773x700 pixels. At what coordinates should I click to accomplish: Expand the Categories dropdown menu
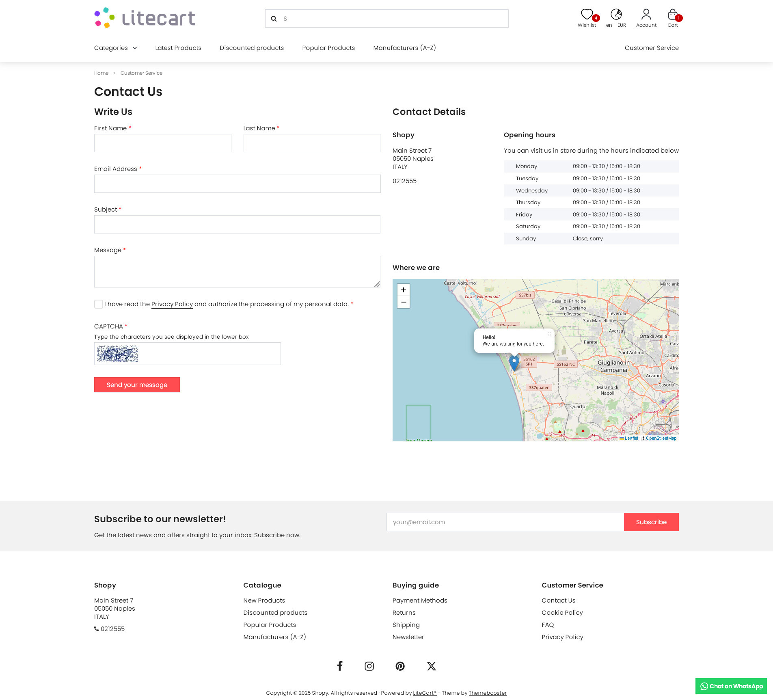coord(116,48)
